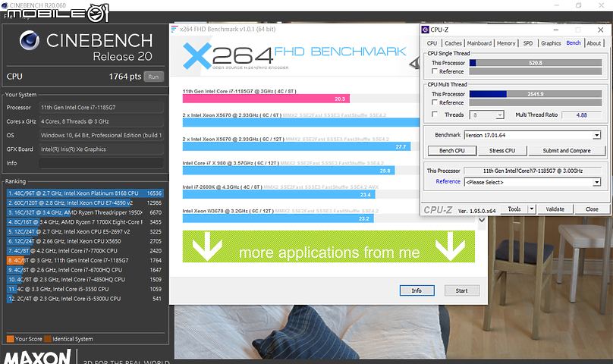This screenshot has width=613, height=364.
Task: Open the About tab in CPU-Z
Action: click(x=594, y=43)
